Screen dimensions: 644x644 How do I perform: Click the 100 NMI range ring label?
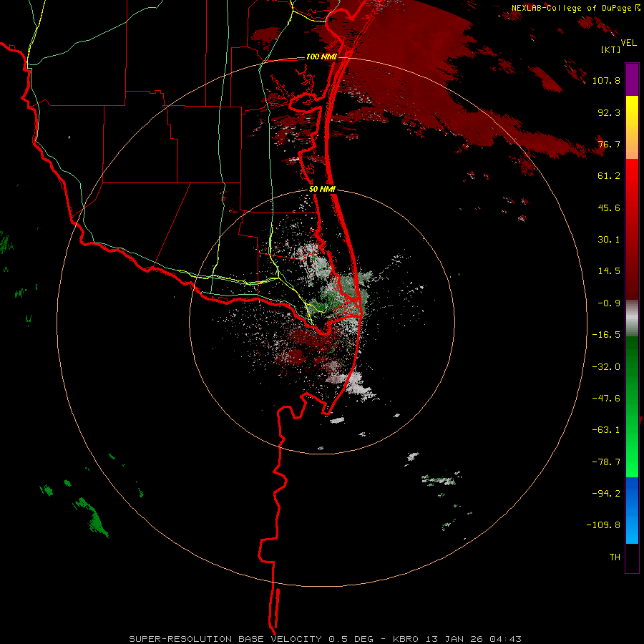tap(321, 57)
